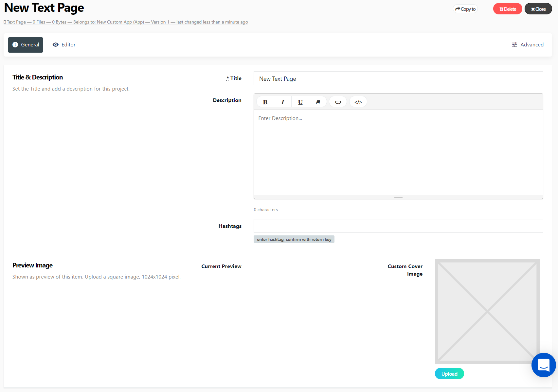Click the eraser clear-formatting icon
This screenshot has width=558, height=392.
pyautogui.click(x=318, y=102)
